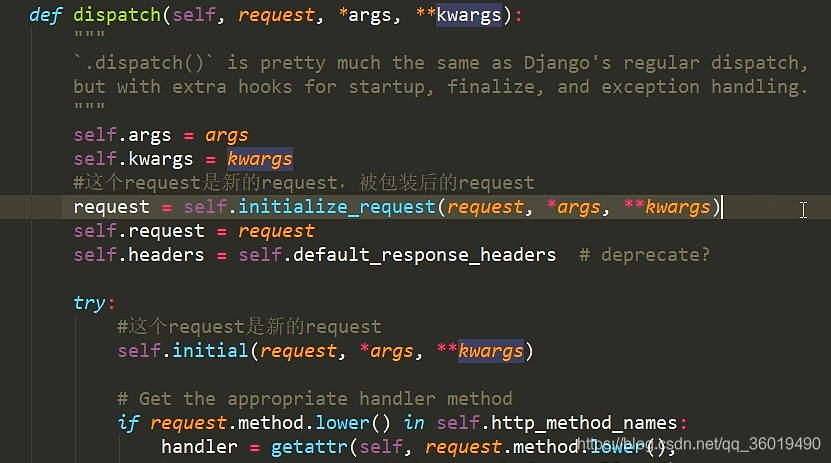The height and width of the screenshot is (463, 831).
Task: Click 'initial' in self.initial call
Action: [x=210, y=351]
